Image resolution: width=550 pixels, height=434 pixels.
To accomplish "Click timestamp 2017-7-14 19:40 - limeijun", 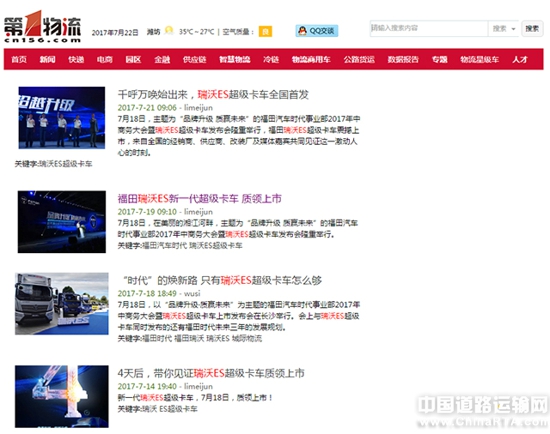I will pyautogui.click(x=165, y=386).
